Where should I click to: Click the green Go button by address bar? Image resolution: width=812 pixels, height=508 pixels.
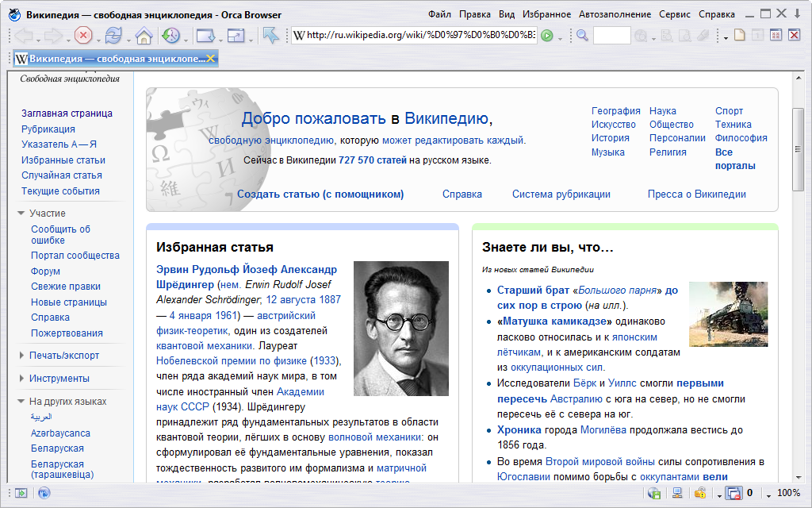click(x=546, y=35)
